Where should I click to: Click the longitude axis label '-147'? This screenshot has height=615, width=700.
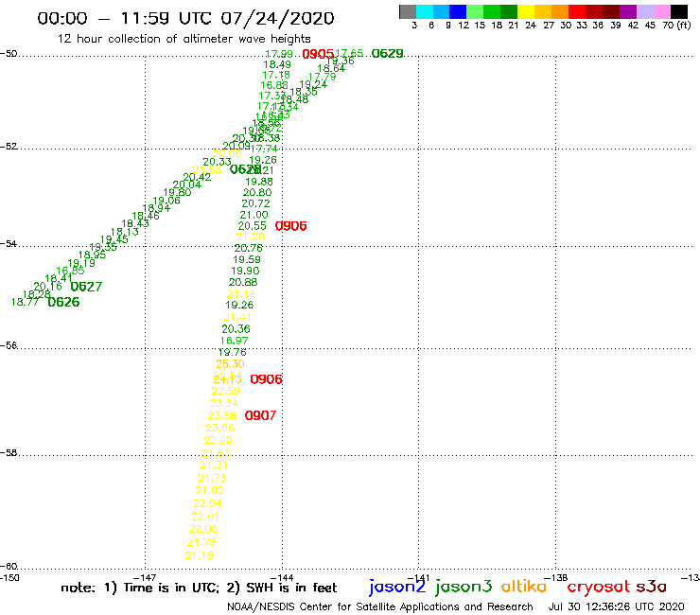146,578
